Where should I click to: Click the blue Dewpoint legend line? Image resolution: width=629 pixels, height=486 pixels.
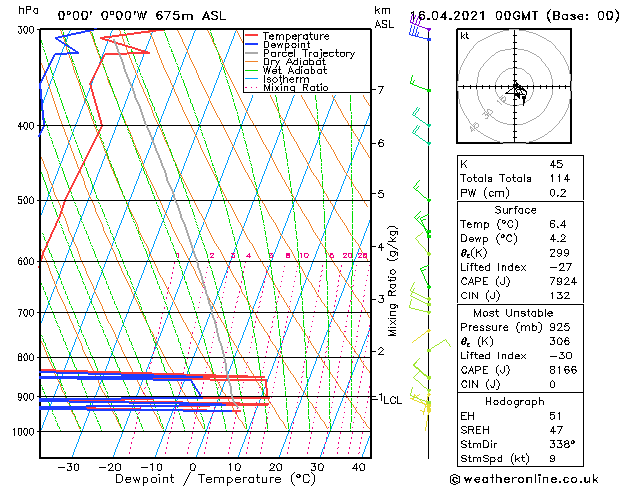coord(251,45)
